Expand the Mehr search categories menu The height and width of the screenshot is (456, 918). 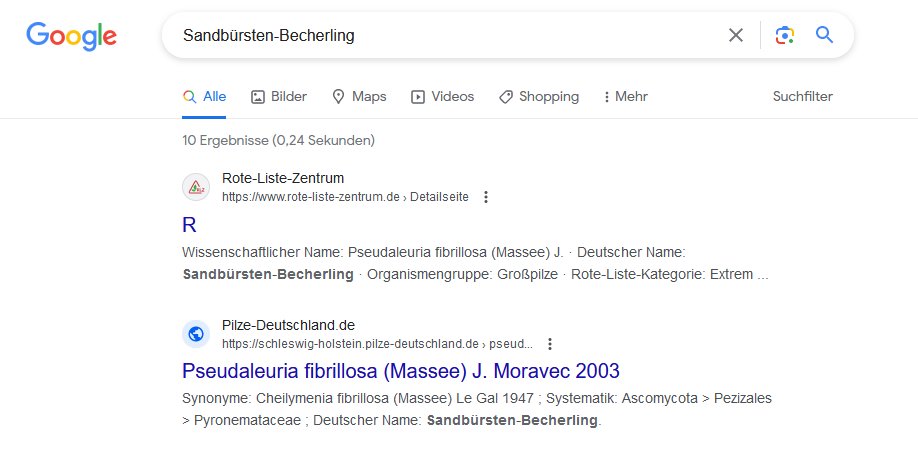[625, 97]
